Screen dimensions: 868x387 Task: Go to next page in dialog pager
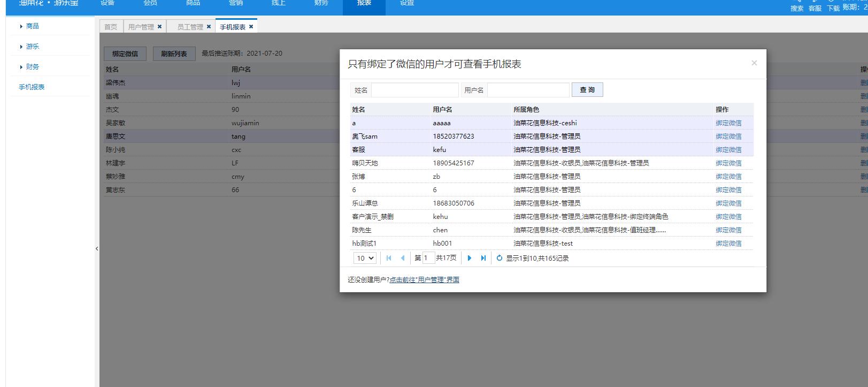click(x=469, y=258)
